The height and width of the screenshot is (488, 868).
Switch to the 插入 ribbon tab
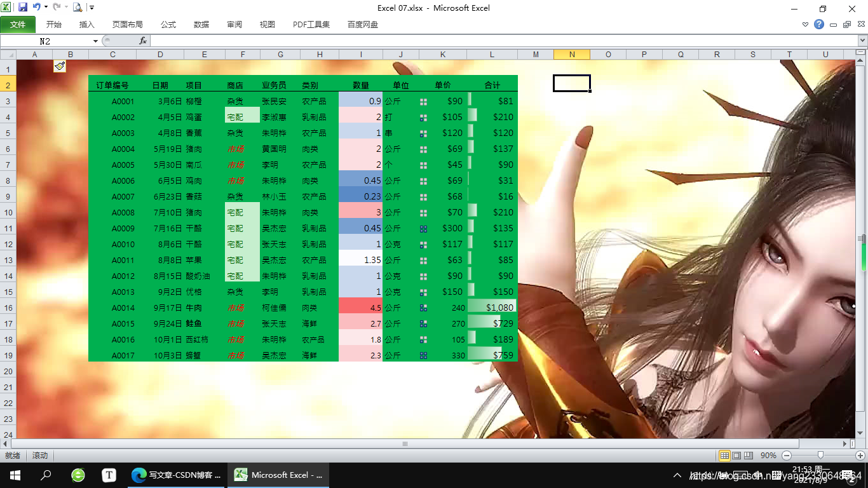click(x=87, y=25)
